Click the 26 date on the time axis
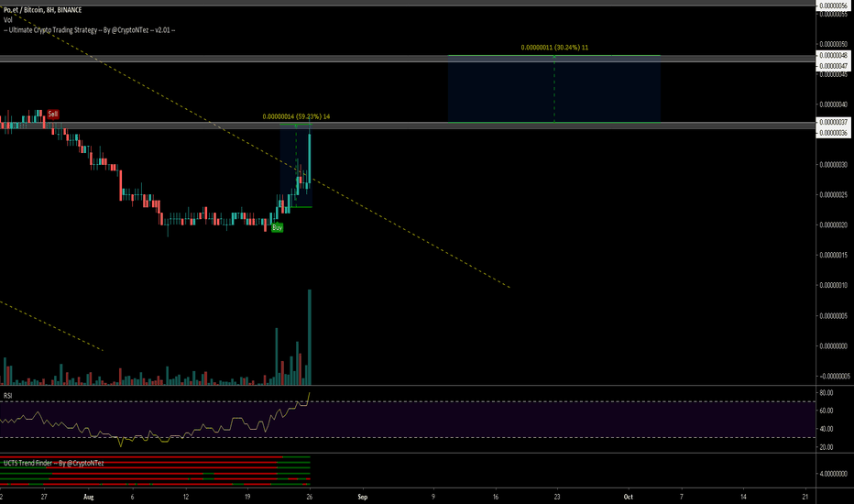Screen dimensions: 854x504 tap(310, 497)
